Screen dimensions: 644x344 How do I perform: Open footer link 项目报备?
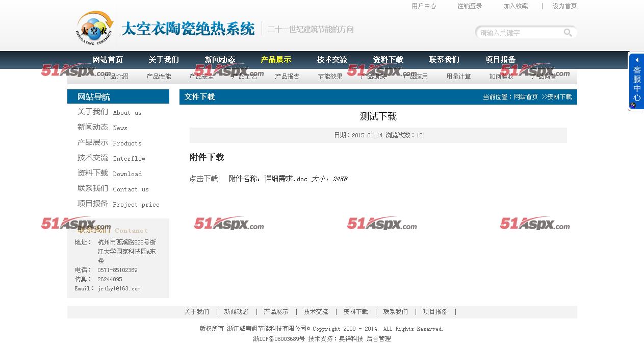pos(435,312)
